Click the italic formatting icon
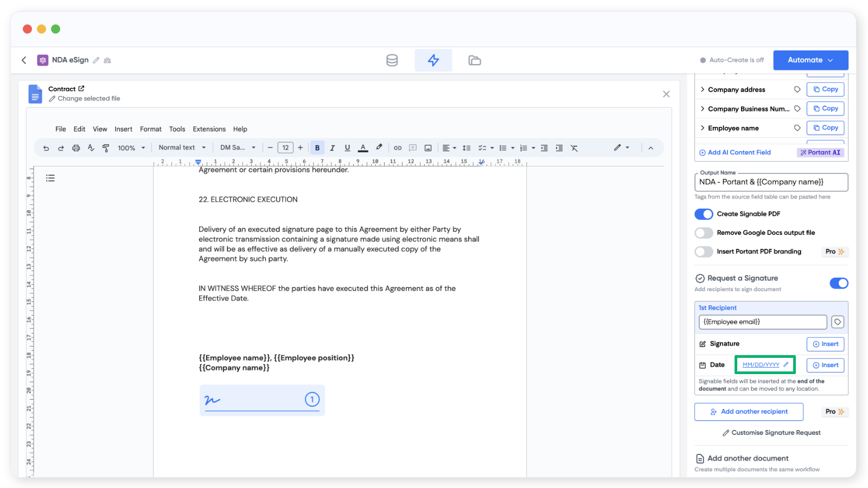This screenshot has height=488, width=868. click(x=333, y=148)
